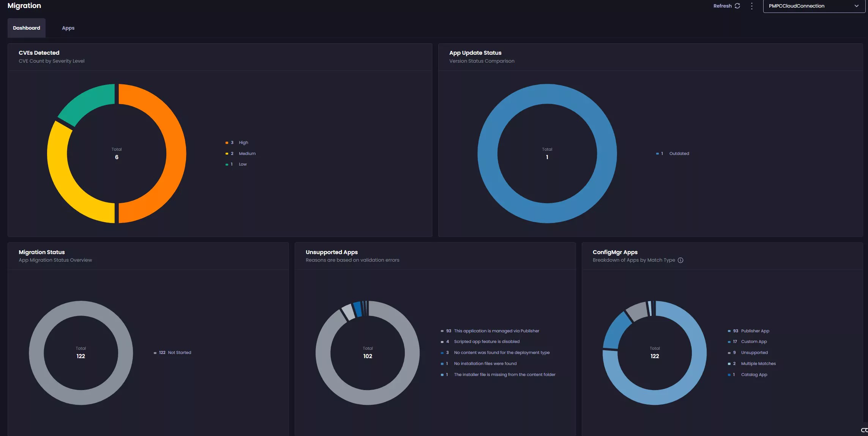The image size is (868, 436).
Task: Click the Outdated legend item
Action: point(679,153)
